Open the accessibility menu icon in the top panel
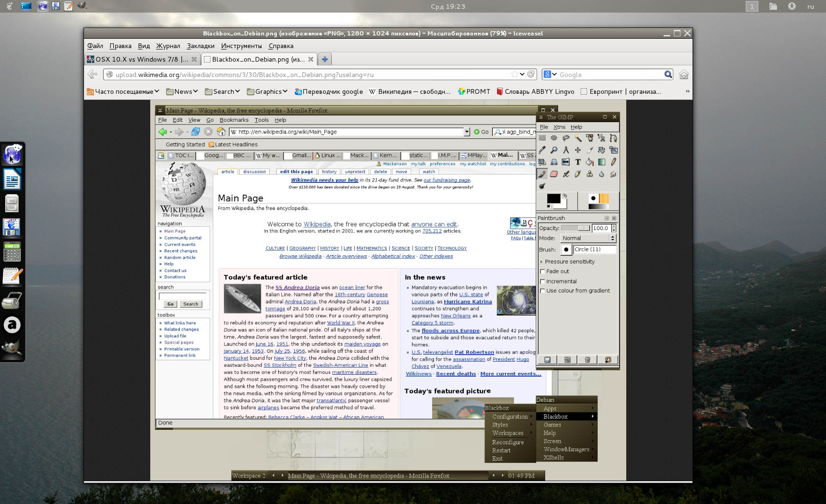The height and width of the screenshot is (504, 826). click(792, 7)
